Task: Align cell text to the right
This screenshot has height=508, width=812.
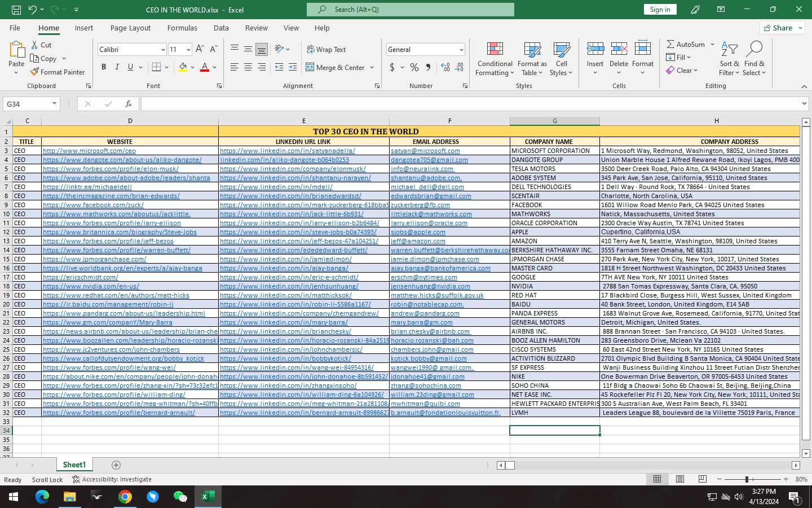Action: click(262, 67)
